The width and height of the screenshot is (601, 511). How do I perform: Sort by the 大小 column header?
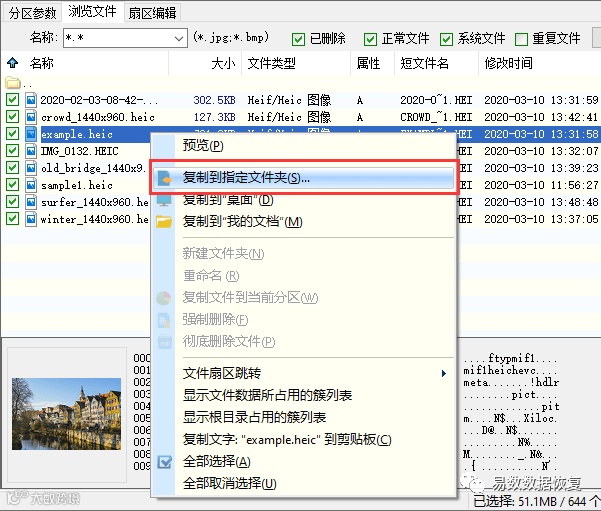[x=223, y=63]
